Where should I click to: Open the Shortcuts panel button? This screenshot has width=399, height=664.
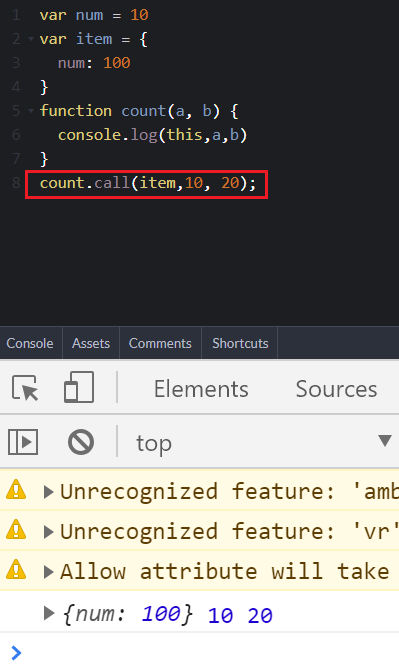(240, 343)
